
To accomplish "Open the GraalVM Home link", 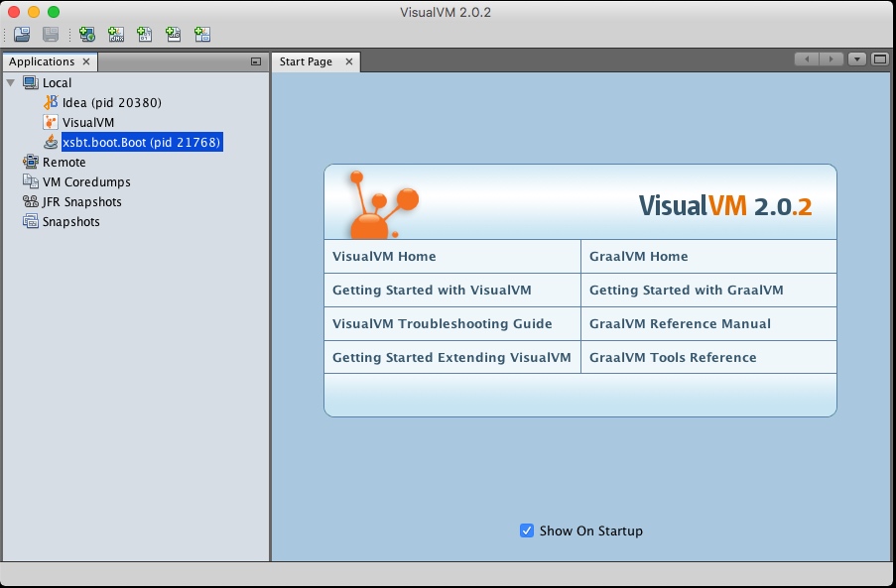I will (x=639, y=257).
